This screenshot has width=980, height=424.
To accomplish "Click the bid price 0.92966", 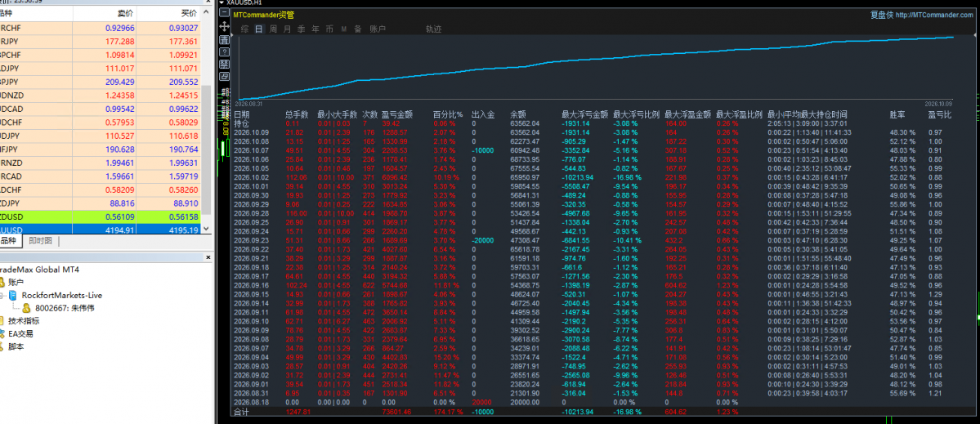I will tap(119, 28).
